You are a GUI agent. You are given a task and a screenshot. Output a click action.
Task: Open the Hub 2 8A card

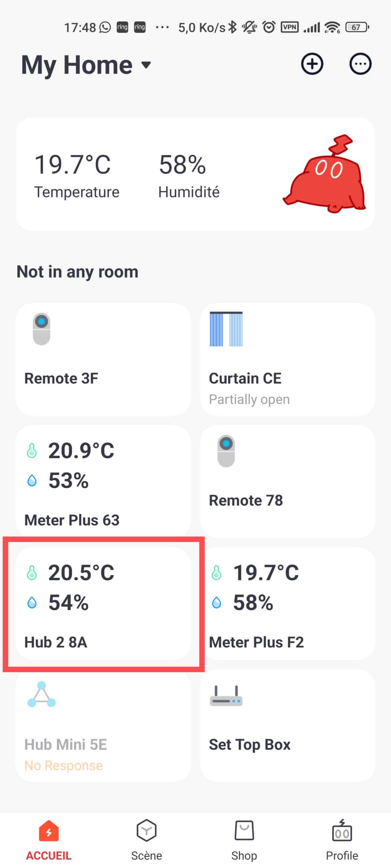(103, 603)
